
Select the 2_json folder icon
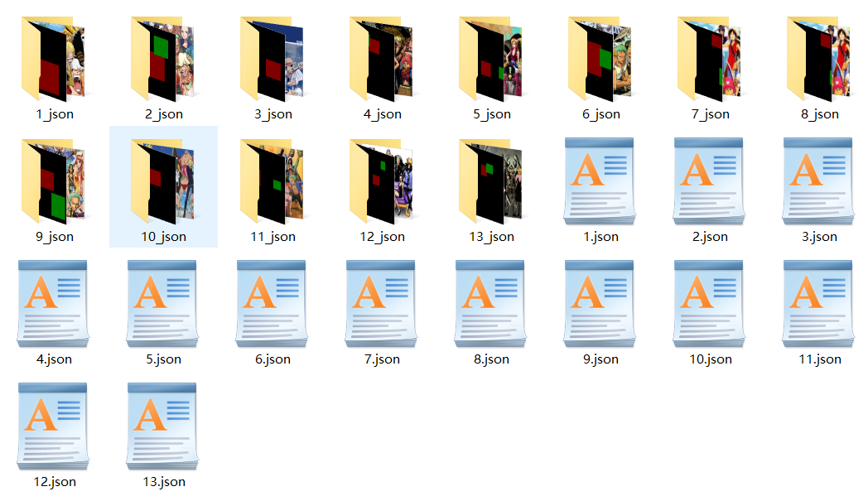(x=163, y=59)
